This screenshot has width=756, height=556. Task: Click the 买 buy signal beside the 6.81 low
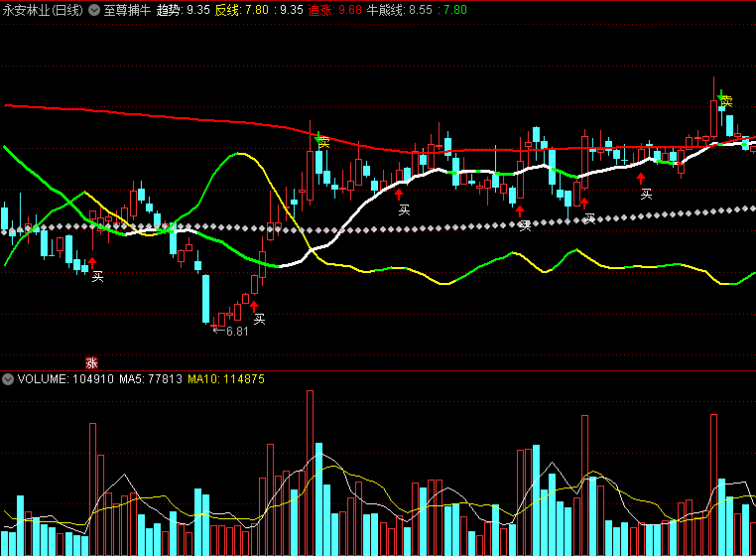point(259,319)
